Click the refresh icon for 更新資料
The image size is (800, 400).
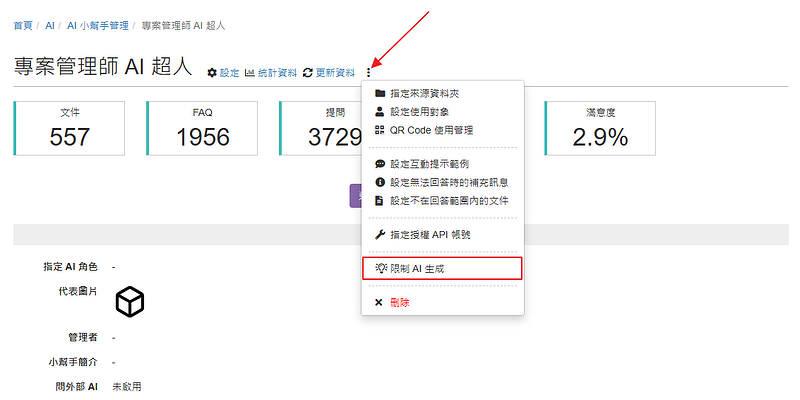point(308,73)
